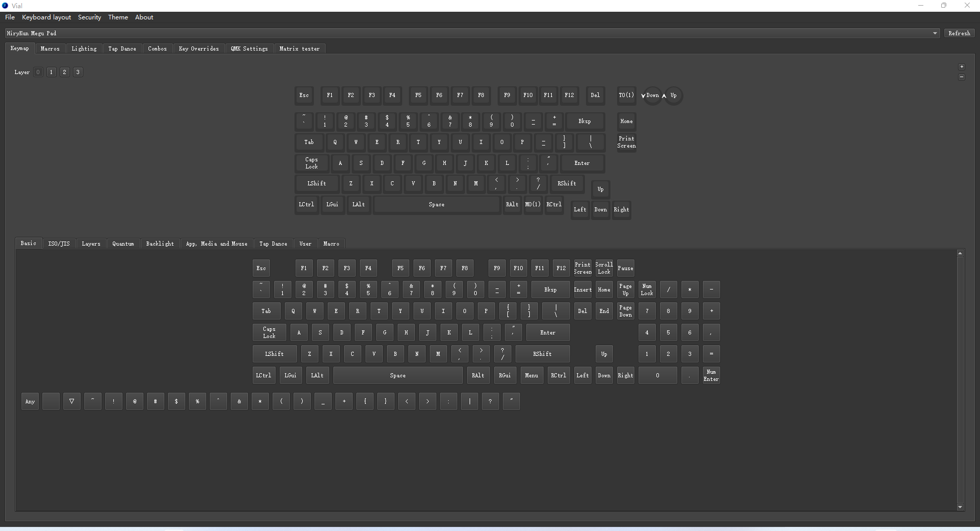Switch to Layer 3
Viewport: 980px width, 531px height.
click(78, 72)
